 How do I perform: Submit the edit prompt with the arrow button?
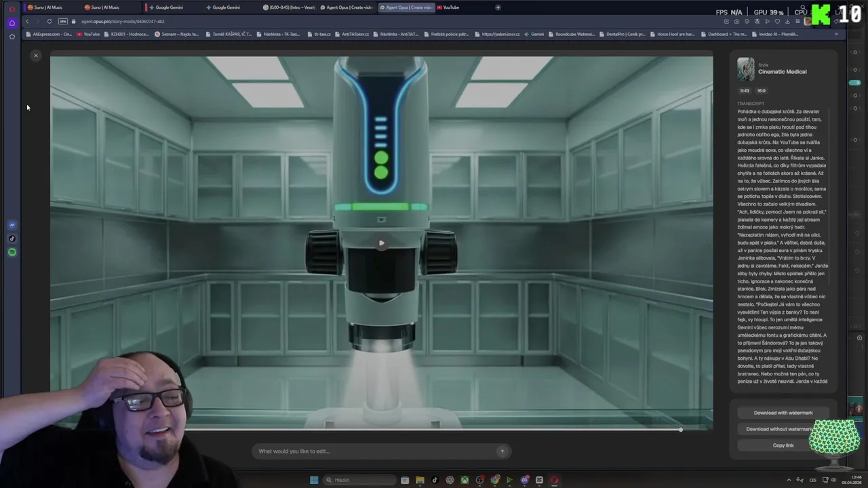(x=502, y=451)
